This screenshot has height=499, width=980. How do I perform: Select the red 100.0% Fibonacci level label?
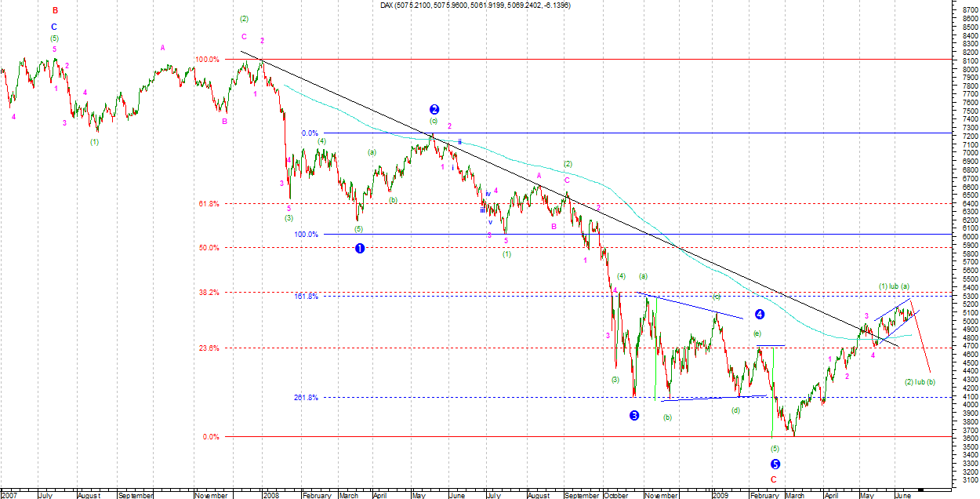click(207, 60)
